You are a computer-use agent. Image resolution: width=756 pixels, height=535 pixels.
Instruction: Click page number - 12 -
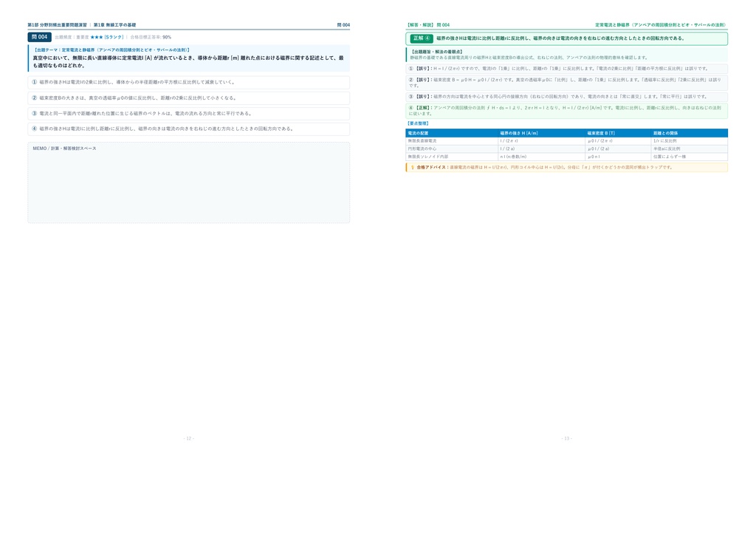click(x=188, y=438)
